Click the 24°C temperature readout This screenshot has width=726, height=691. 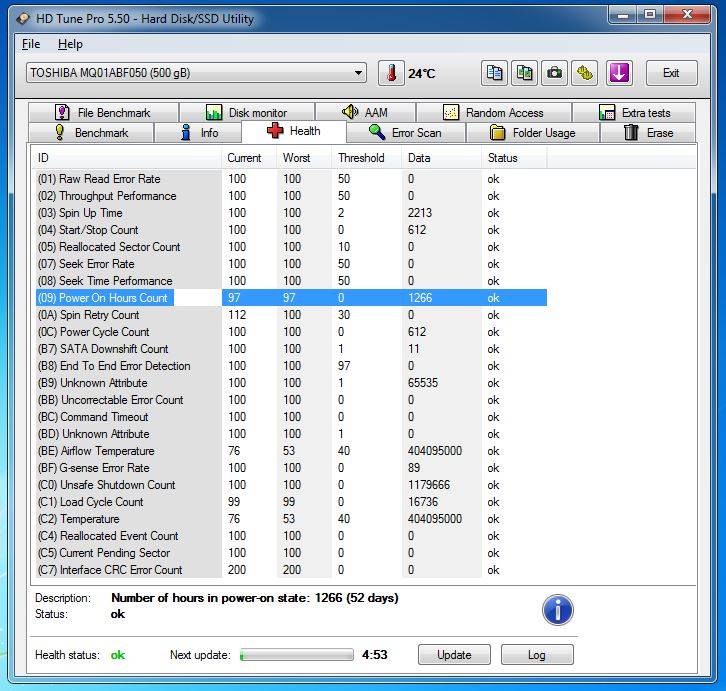coord(421,73)
